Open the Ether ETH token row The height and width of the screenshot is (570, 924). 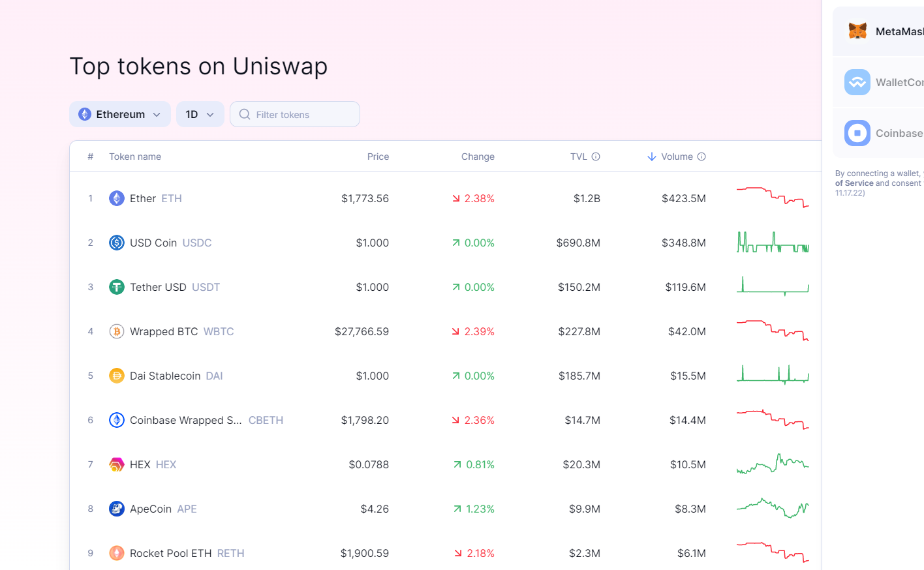tap(446, 198)
